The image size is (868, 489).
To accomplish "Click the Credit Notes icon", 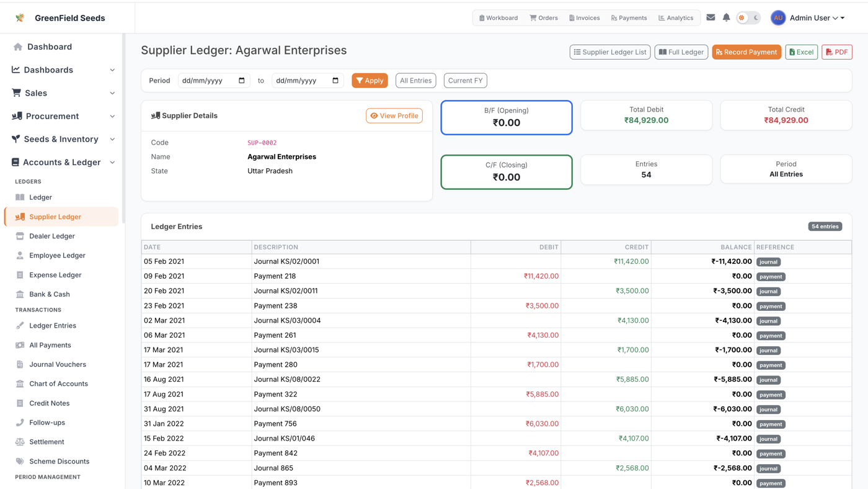I will (x=20, y=403).
